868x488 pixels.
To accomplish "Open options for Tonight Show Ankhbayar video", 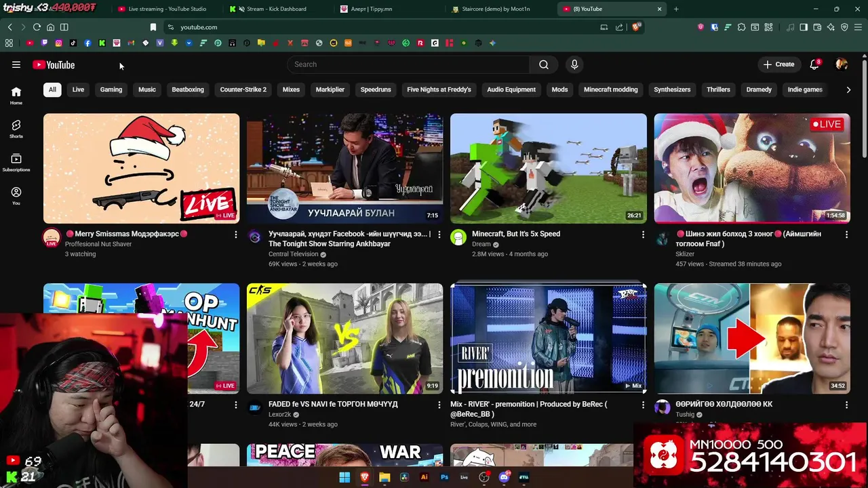I will coord(439,235).
